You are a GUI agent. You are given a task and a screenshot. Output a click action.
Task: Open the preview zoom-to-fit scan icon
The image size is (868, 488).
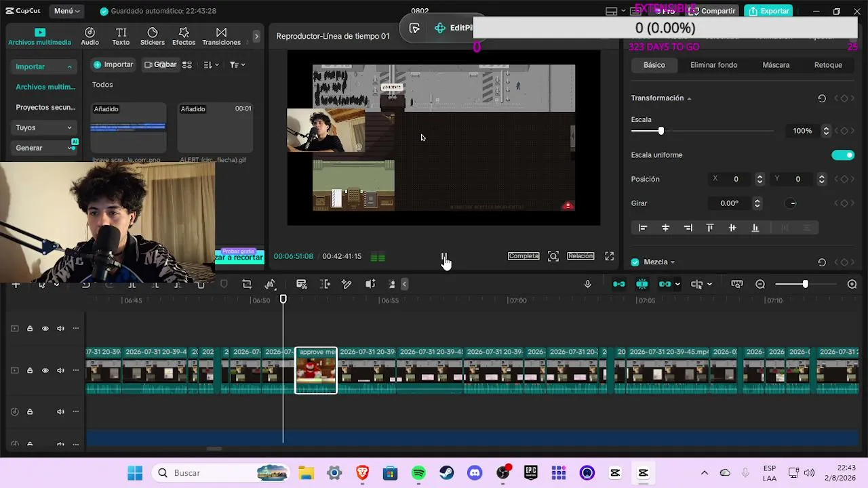[553, 256]
